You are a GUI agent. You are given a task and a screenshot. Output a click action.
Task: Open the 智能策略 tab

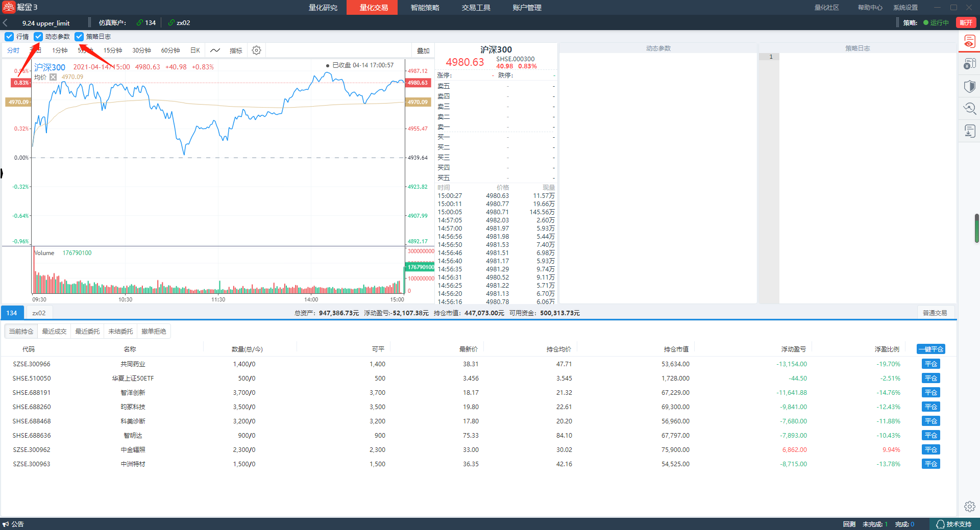pyautogui.click(x=425, y=8)
